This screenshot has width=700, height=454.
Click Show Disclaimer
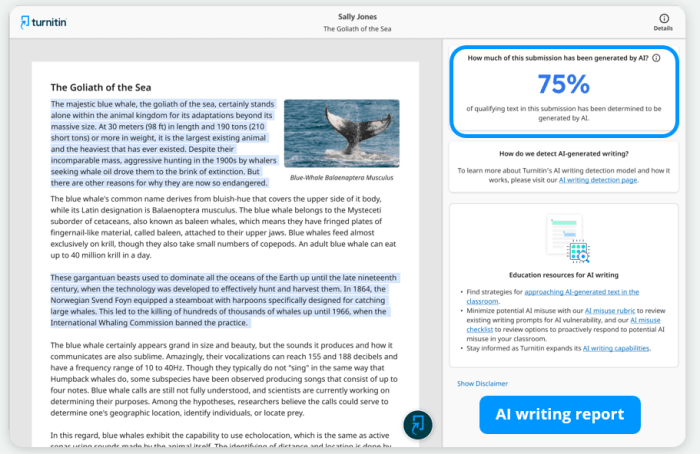point(482,383)
